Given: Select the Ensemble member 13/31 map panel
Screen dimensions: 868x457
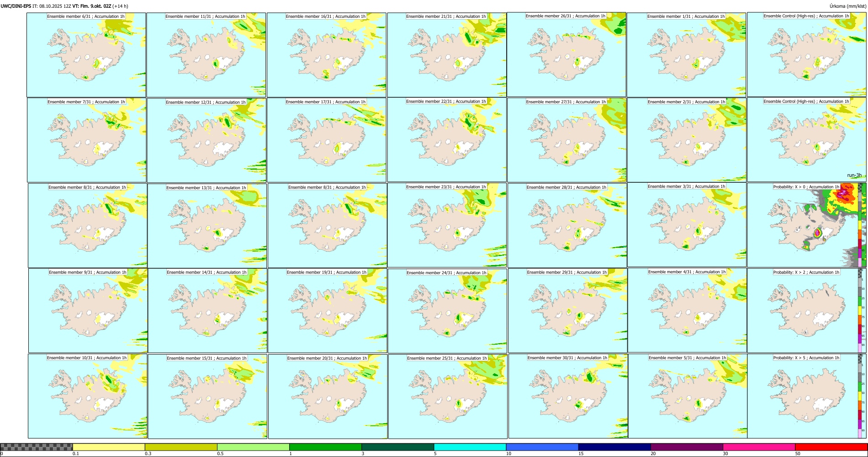Looking at the screenshot, I should [x=207, y=226].
